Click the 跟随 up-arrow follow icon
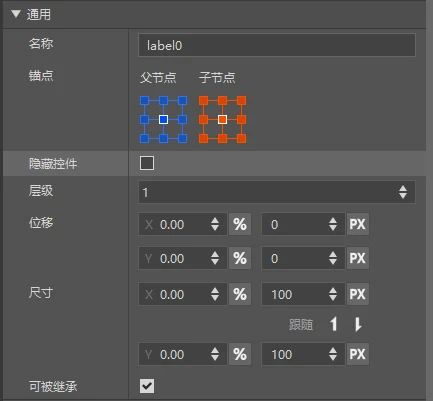This screenshot has width=433, height=401. tap(334, 324)
